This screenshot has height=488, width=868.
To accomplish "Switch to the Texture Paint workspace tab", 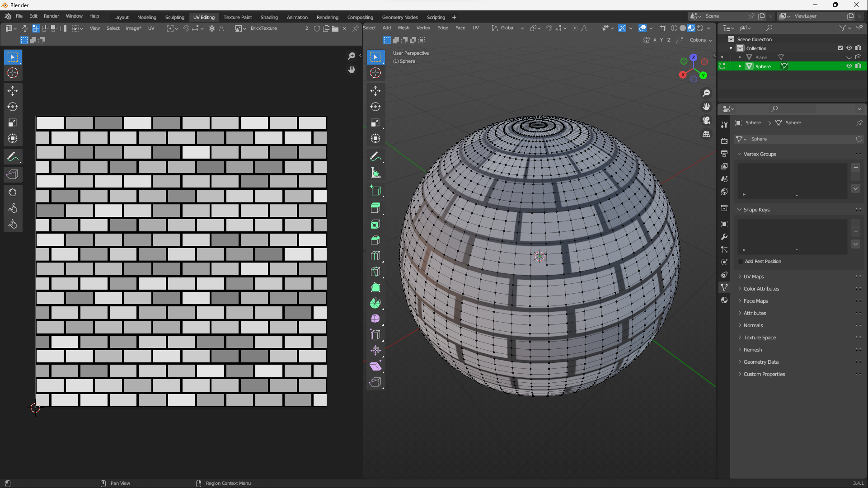I will click(238, 17).
